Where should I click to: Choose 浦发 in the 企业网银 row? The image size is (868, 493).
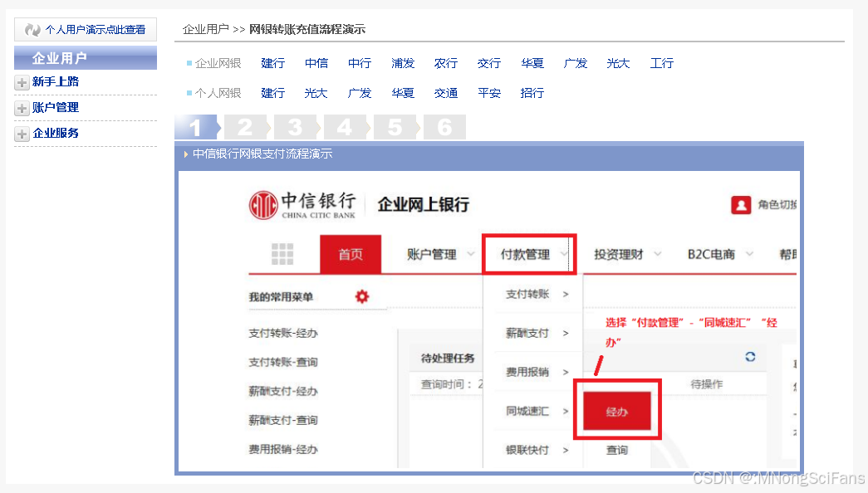[403, 63]
